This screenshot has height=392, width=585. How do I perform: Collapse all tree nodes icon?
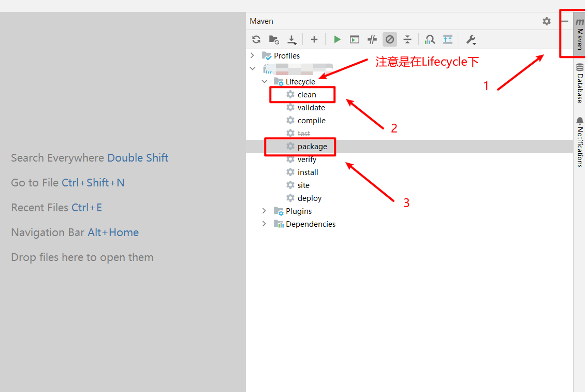[407, 39]
